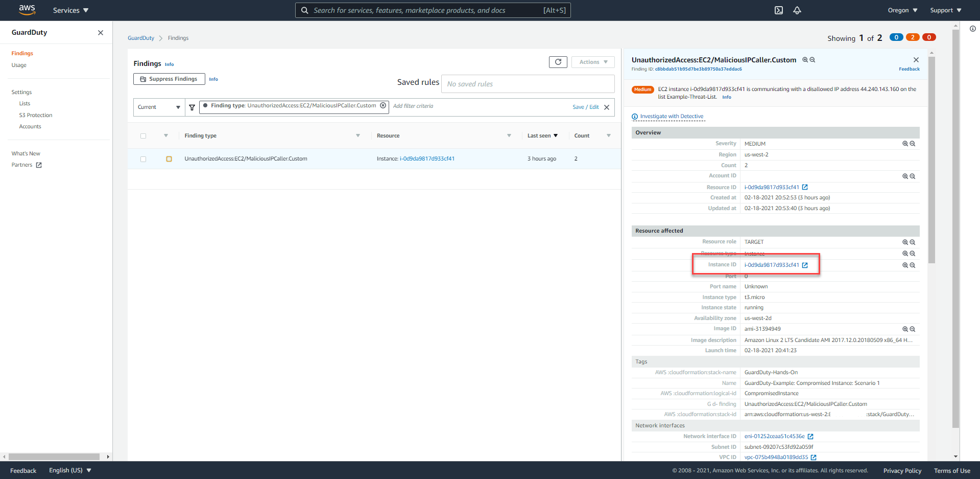The image size is (980, 479).
Task: Click zoom-out icon in the Resource role row
Action: (913, 242)
